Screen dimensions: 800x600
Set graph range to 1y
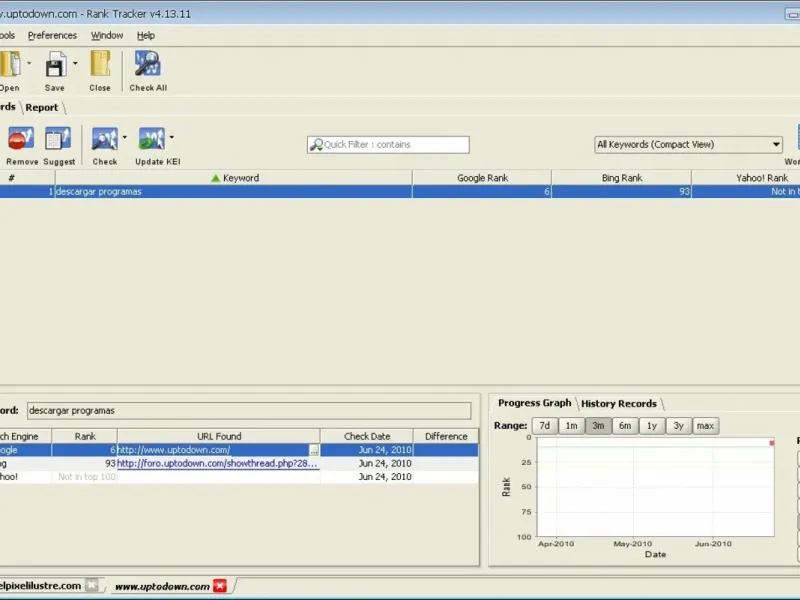point(652,426)
